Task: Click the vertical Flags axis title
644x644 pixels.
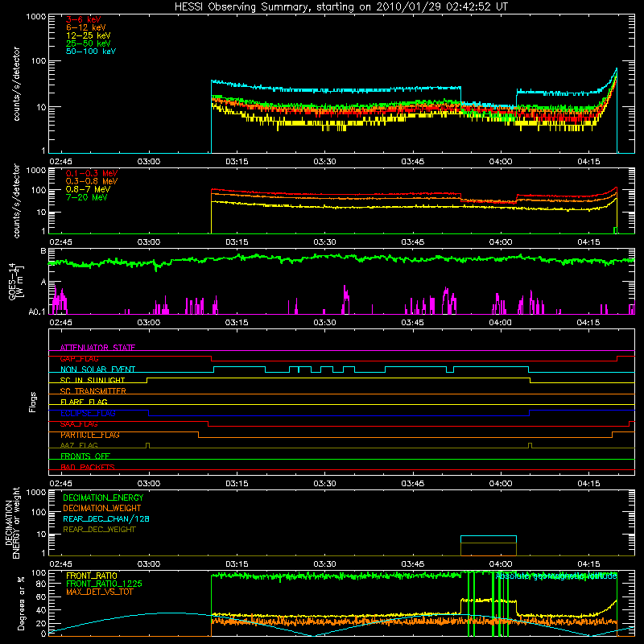Action: point(33,402)
